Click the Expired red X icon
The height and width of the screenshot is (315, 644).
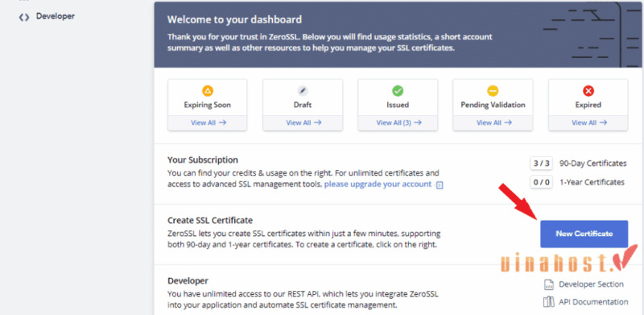[x=588, y=91]
